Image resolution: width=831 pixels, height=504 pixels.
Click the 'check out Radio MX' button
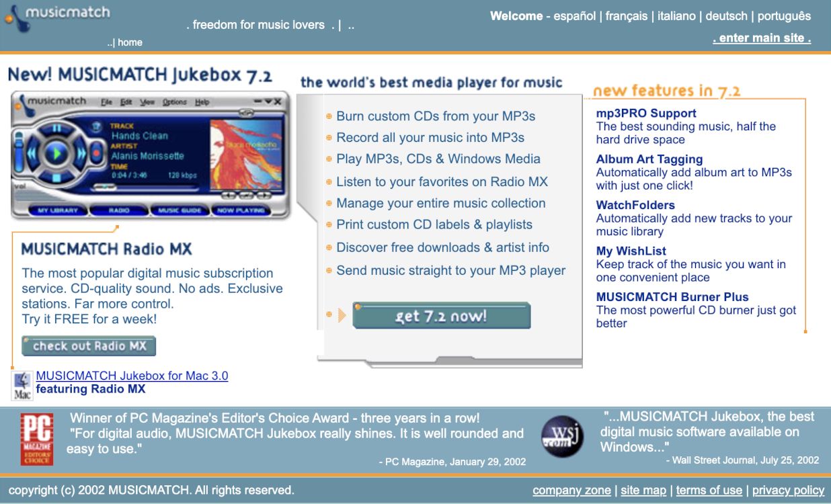click(x=89, y=346)
